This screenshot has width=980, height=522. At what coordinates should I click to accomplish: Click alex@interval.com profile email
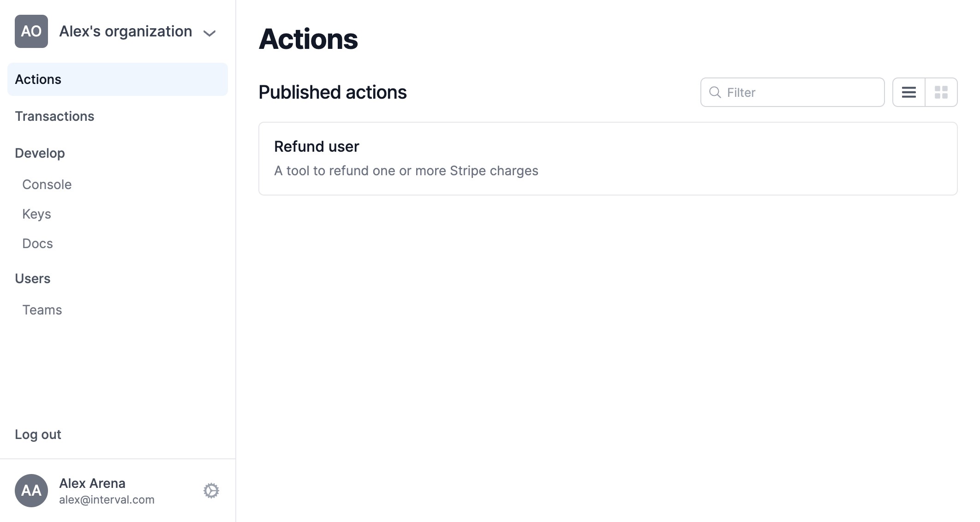pyautogui.click(x=107, y=500)
